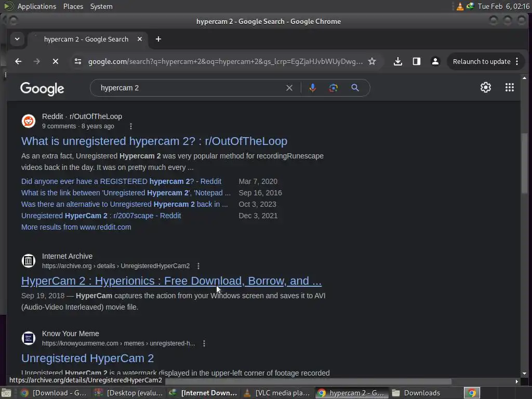The height and width of the screenshot is (399, 532).
Task: Open 'What is unregistered hypercam 2?' result
Action: [x=154, y=141]
